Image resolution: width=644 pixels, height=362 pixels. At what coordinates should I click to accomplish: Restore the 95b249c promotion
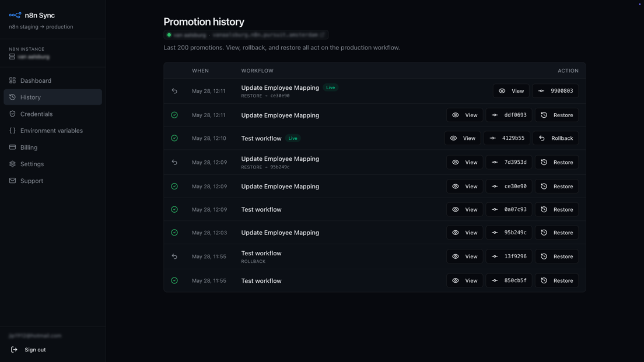point(556,233)
